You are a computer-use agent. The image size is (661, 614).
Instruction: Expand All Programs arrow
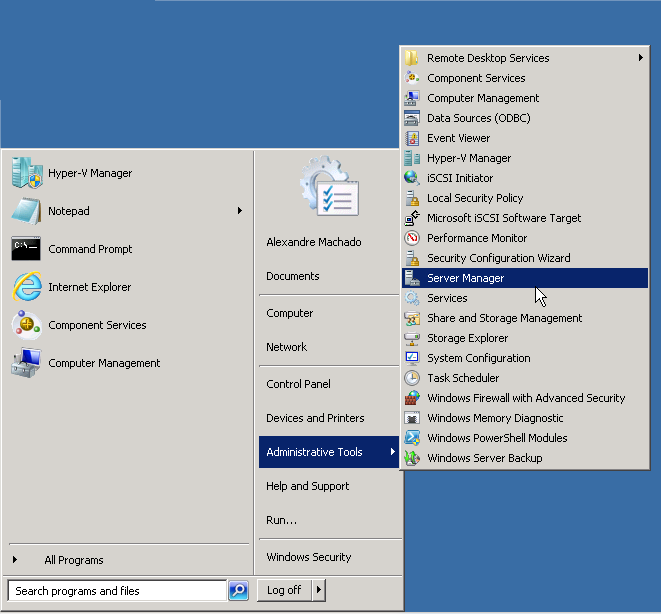[x=15, y=560]
